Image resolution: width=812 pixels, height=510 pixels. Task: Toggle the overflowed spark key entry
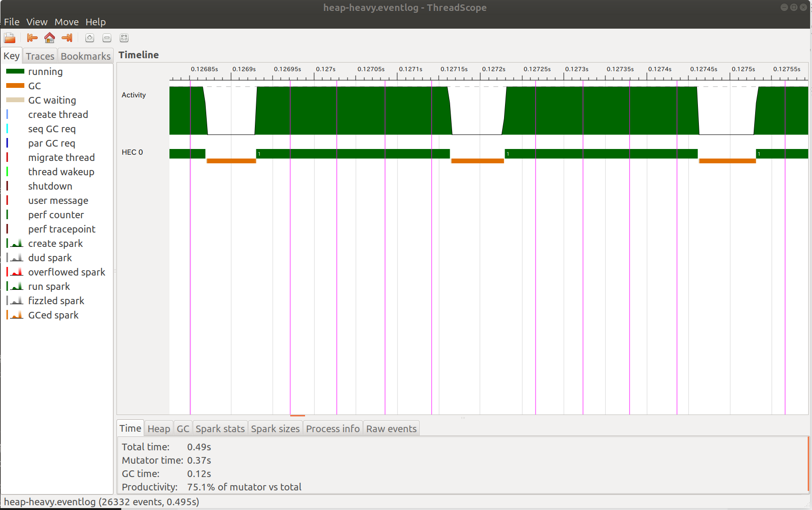click(66, 272)
